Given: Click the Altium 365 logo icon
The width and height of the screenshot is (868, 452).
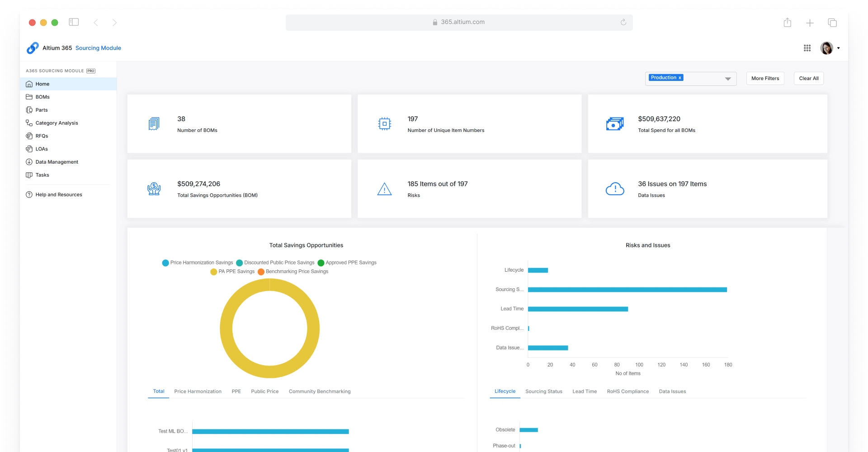Looking at the screenshot, I should coord(33,48).
